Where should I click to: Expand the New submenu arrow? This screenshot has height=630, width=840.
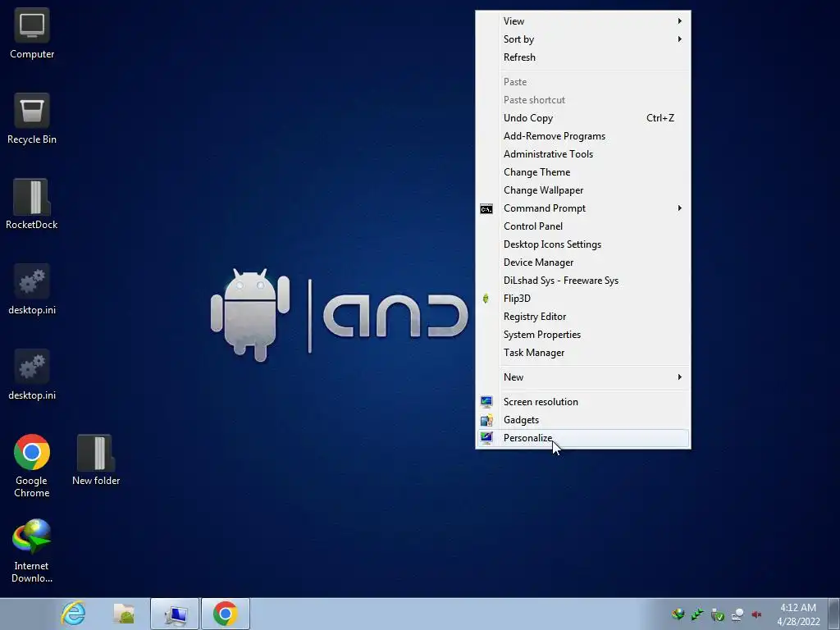point(679,377)
